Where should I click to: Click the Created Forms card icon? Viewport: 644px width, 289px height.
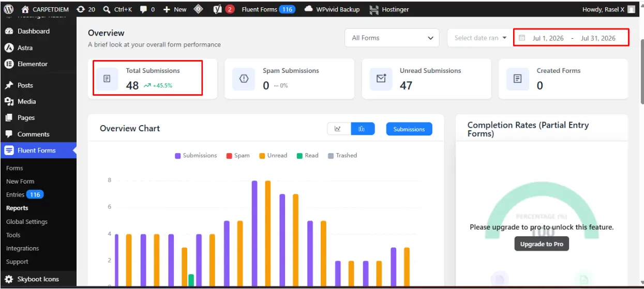tap(517, 79)
